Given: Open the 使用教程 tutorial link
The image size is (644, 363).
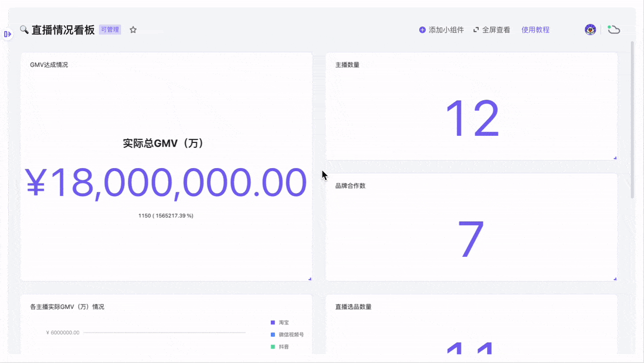Looking at the screenshot, I should coord(535,30).
